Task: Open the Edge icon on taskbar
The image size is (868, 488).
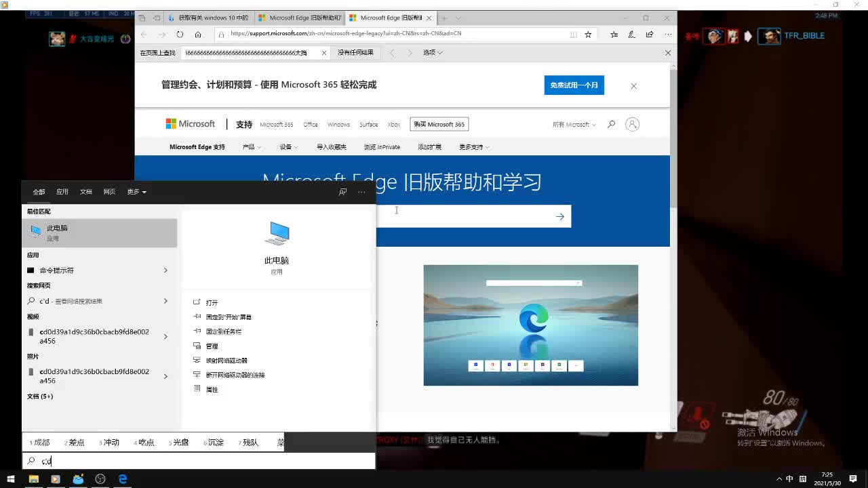Action: click(x=123, y=479)
